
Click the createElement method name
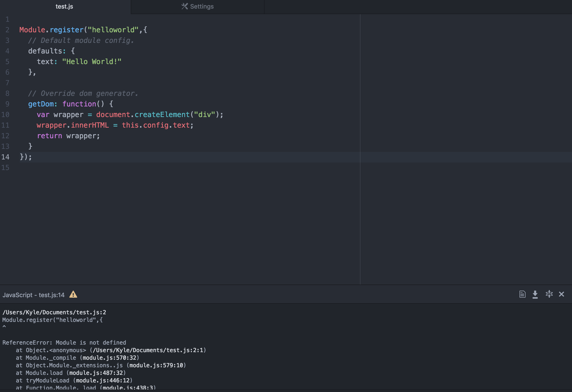click(162, 115)
